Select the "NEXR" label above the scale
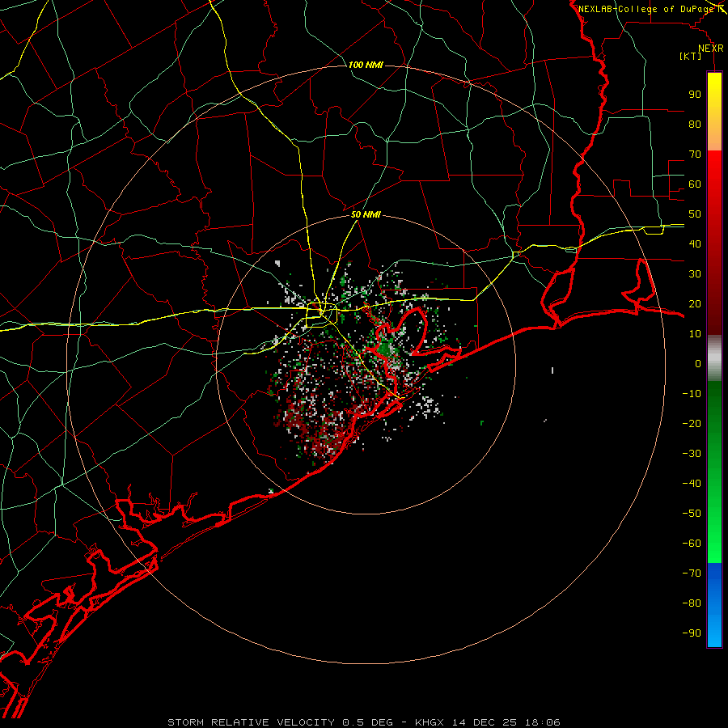The height and width of the screenshot is (728, 728). pos(711,49)
